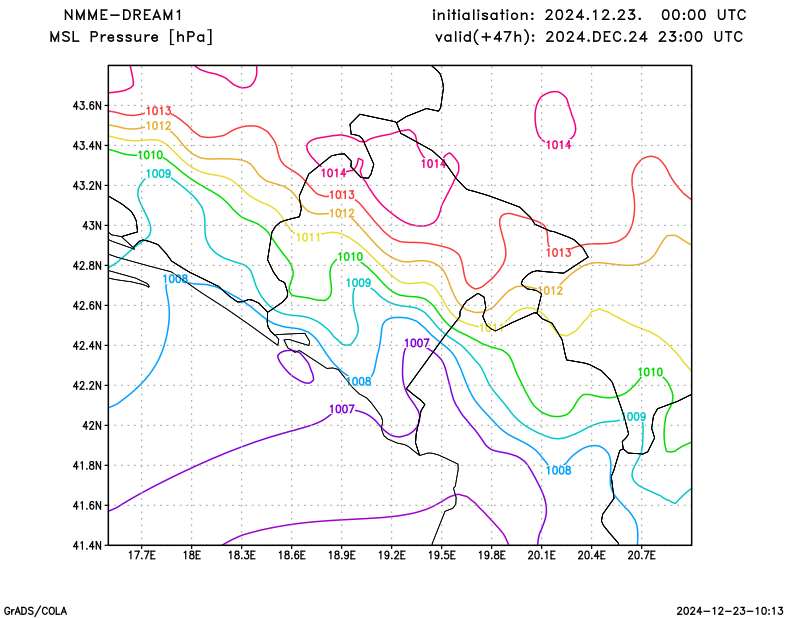Screen dimensions: 800x618
Task: Click the 42.4N latitude axis label
Action: (x=87, y=346)
